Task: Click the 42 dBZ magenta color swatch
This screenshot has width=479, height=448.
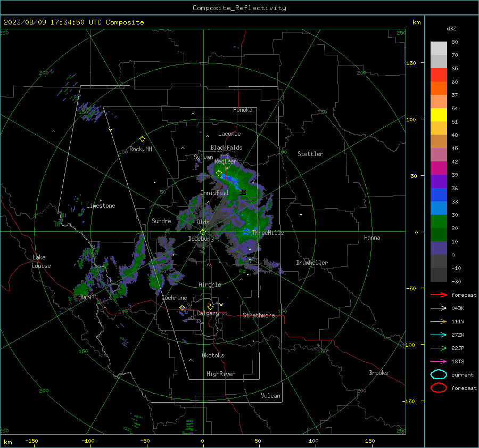Action: click(x=439, y=168)
